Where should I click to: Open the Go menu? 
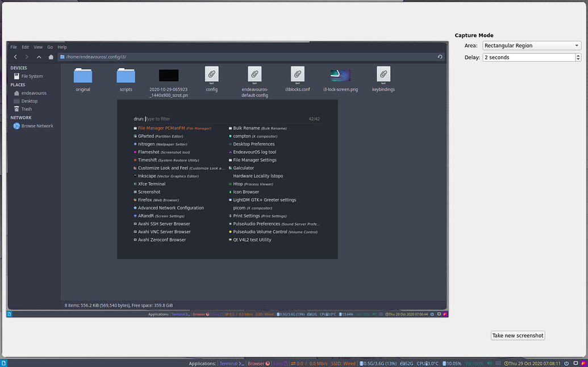click(50, 47)
